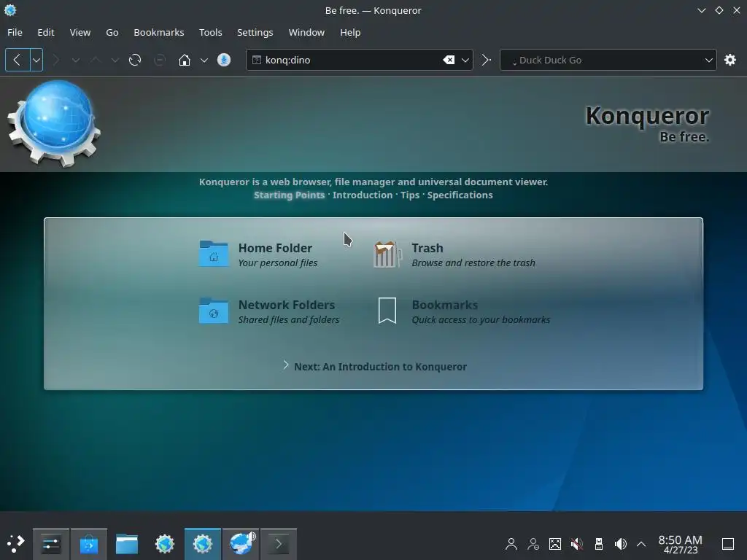Open the Home Folder link

pyautogui.click(x=275, y=248)
